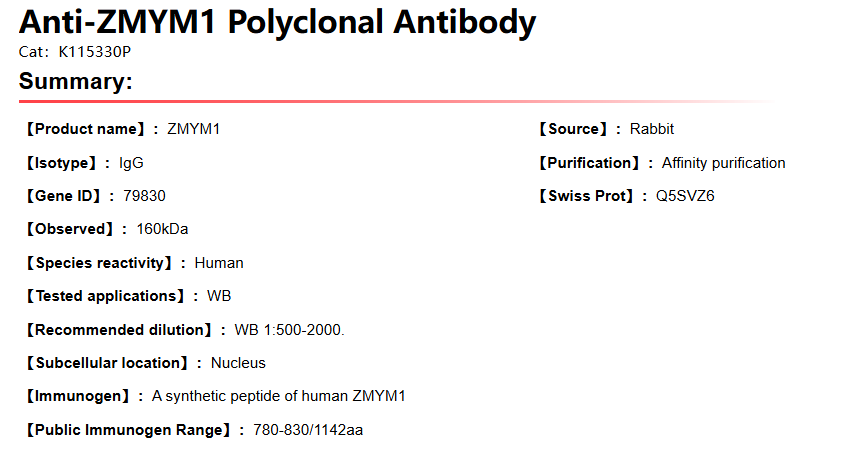
Task: Click the observed weight 160kDa
Action: [162, 229]
